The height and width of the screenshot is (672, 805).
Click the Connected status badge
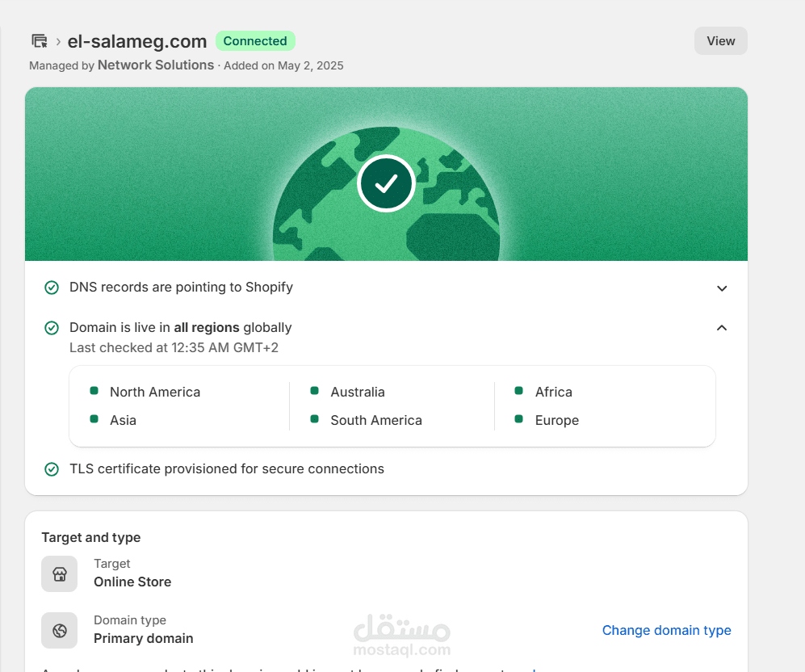click(x=255, y=41)
